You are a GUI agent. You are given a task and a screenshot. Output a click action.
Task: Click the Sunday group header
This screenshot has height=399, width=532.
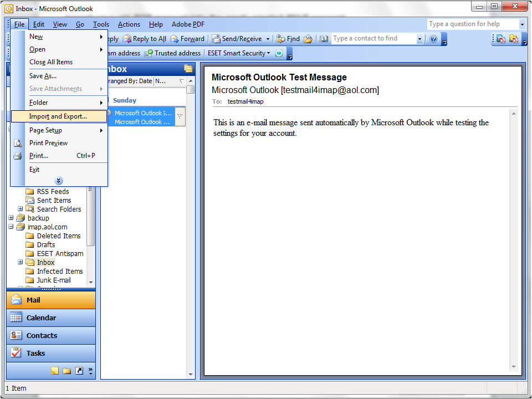(125, 100)
